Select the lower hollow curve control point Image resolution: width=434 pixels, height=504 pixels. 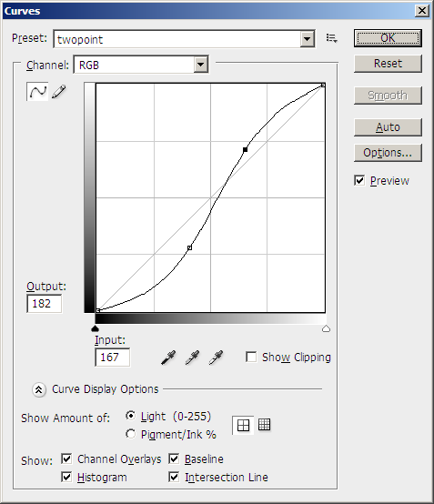coord(189,247)
